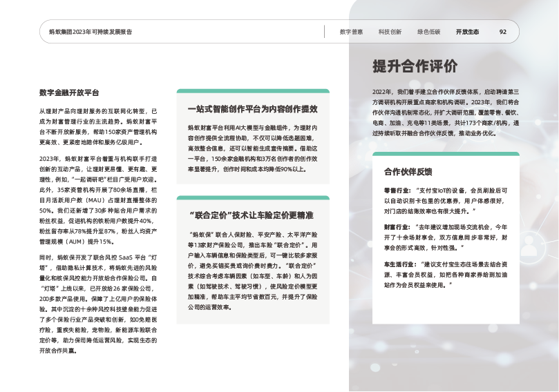
Task: Click the 合作伙伴反馈 card heading
Action: pyautogui.click(x=408, y=171)
